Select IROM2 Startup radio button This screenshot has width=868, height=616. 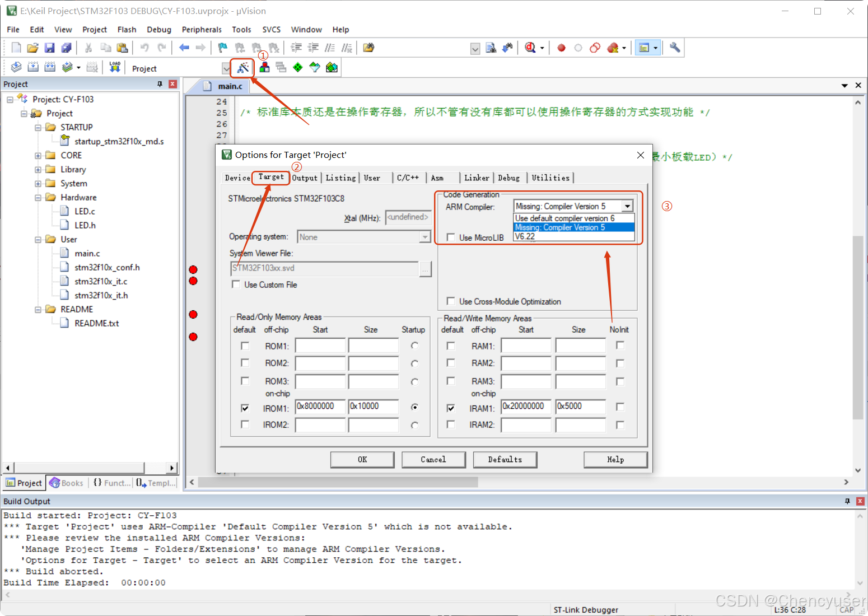414,425
